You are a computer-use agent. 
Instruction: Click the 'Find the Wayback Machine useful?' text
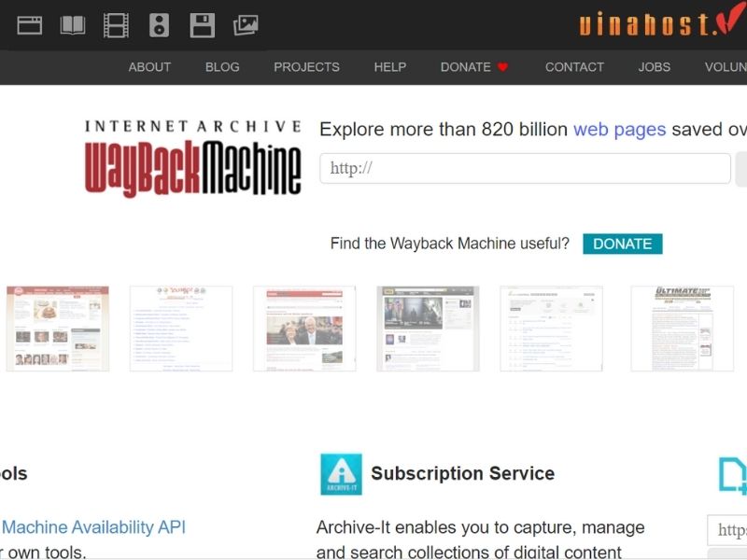tap(450, 244)
